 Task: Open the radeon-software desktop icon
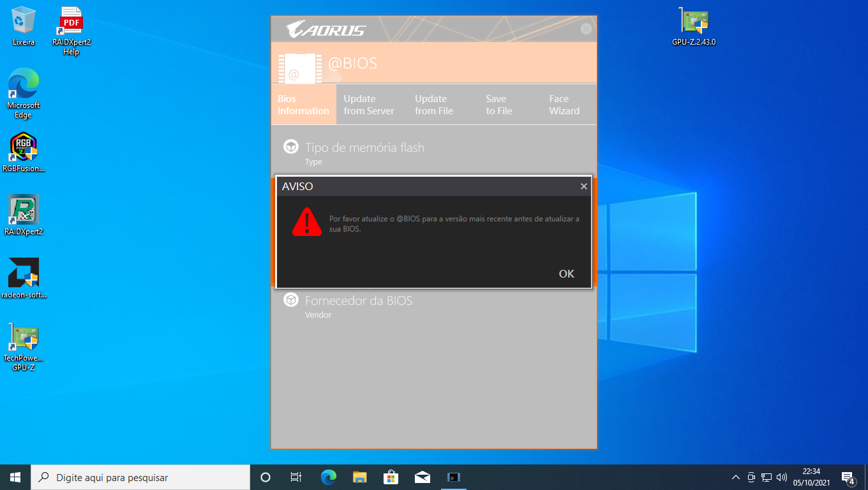click(24, 279)
